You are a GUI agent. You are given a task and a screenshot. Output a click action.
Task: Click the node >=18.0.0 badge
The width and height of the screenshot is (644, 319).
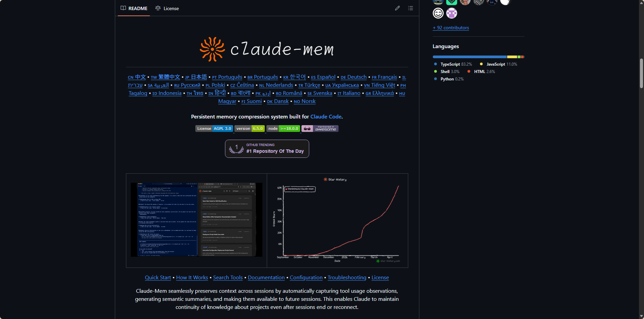coord(283,129)
